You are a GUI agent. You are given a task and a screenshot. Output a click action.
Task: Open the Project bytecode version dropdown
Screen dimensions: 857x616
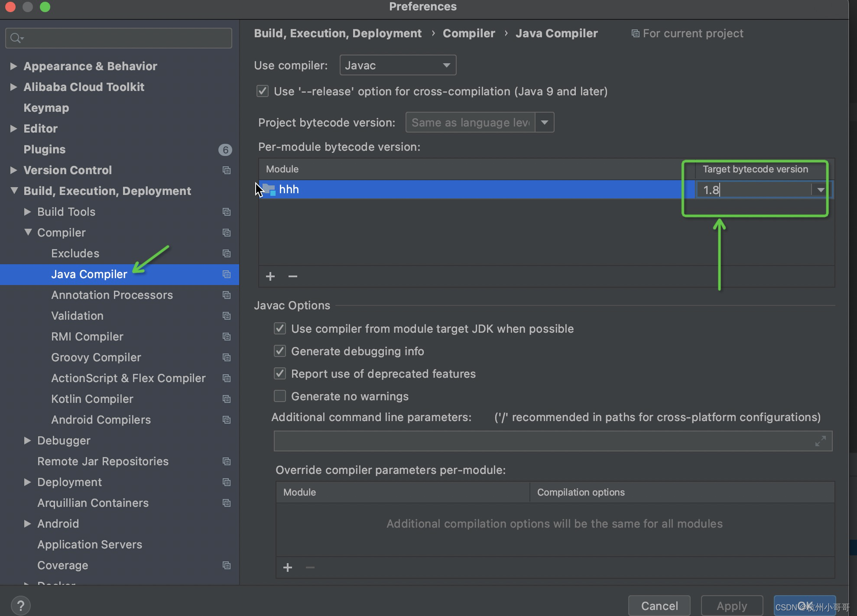point(544,122)
